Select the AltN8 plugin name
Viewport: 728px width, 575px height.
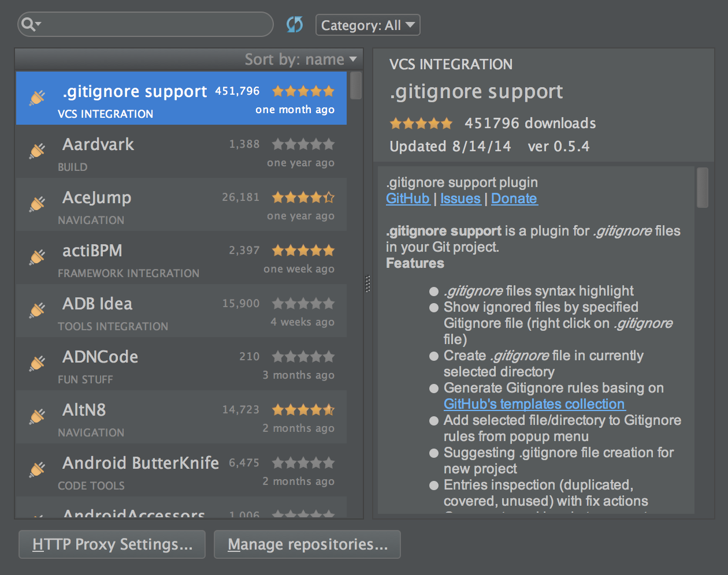click(84, 410)
